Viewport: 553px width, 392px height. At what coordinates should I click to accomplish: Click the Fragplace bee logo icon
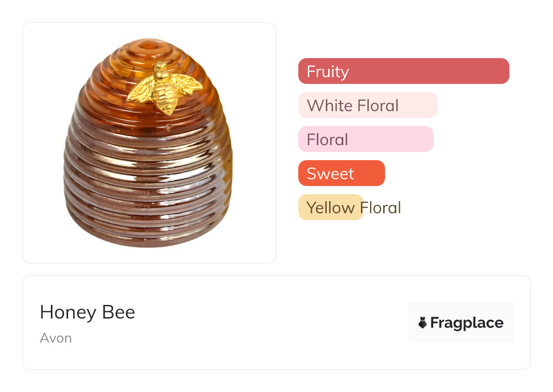click(423, 323)
